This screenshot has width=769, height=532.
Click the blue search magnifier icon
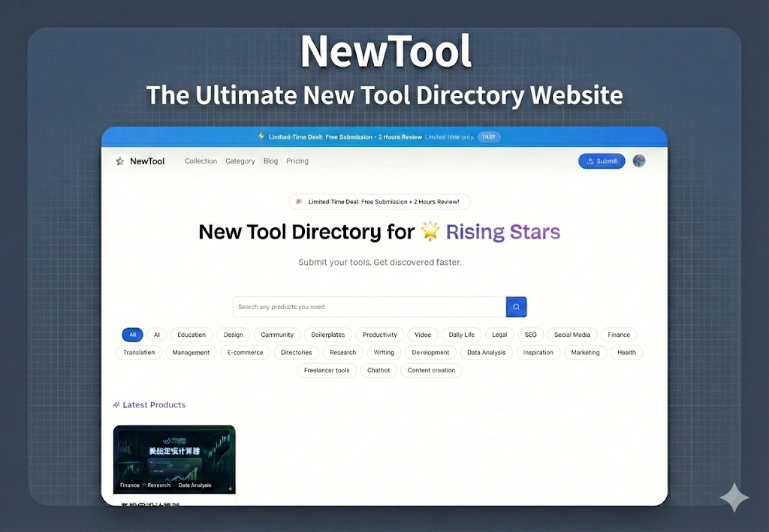click(x=516, y=307)
